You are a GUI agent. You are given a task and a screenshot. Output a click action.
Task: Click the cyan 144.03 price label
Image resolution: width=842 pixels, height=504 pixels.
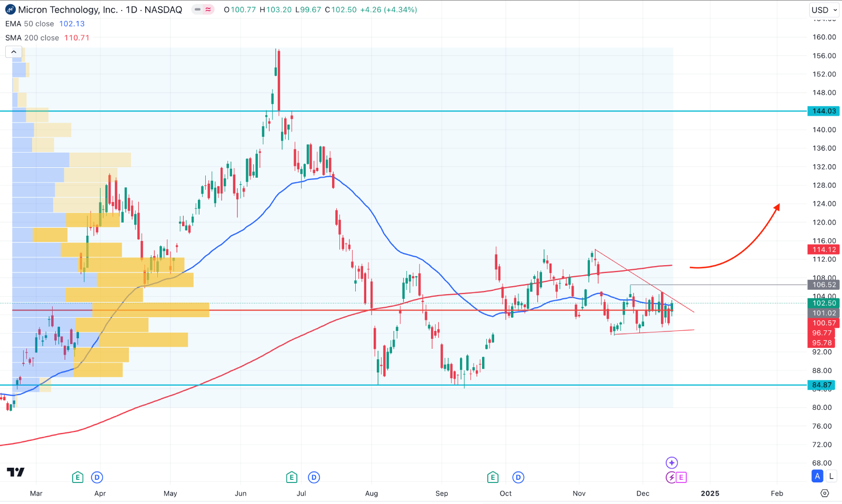824,111
